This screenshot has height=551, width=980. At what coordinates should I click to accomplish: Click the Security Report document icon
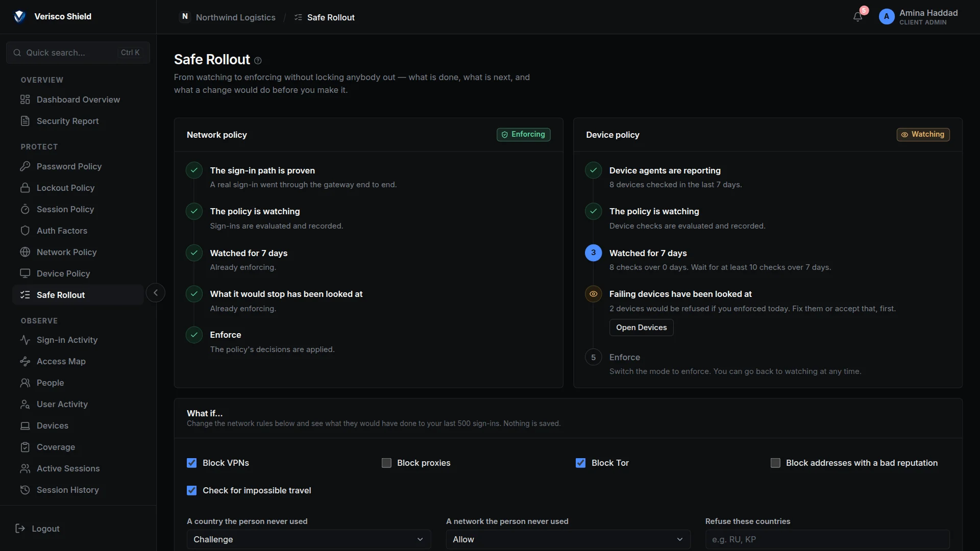[25, 121]
